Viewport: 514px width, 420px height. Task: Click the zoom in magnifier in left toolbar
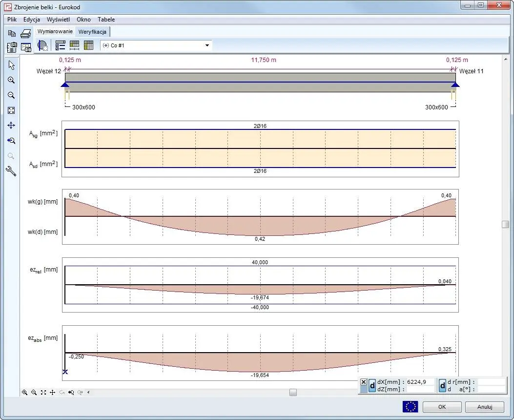tap(11, 81)
